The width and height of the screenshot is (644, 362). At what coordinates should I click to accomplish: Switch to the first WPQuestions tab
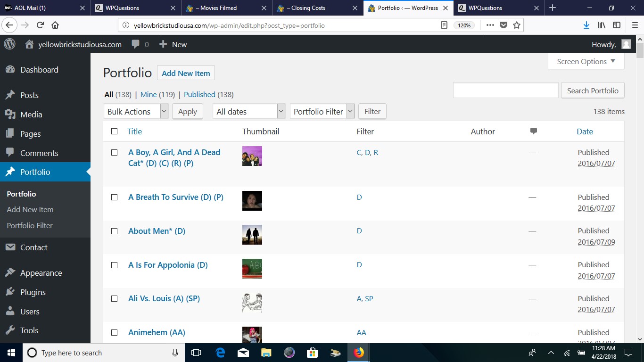click(x=136, y=8)
